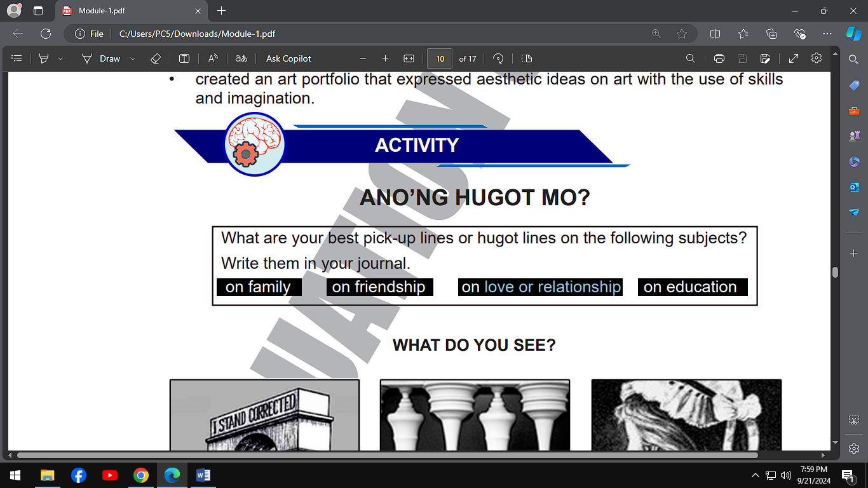Open the address bar zoom indicator

pos(656,34)
